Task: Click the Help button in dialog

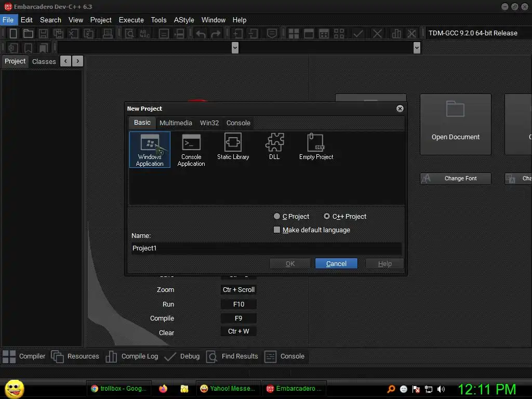Action: click(385, 263)
